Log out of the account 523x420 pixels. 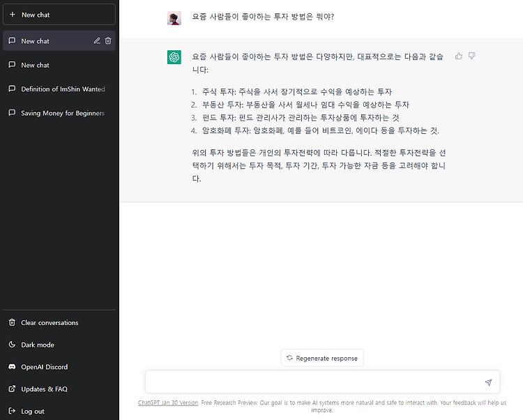(x=59, y=411)
